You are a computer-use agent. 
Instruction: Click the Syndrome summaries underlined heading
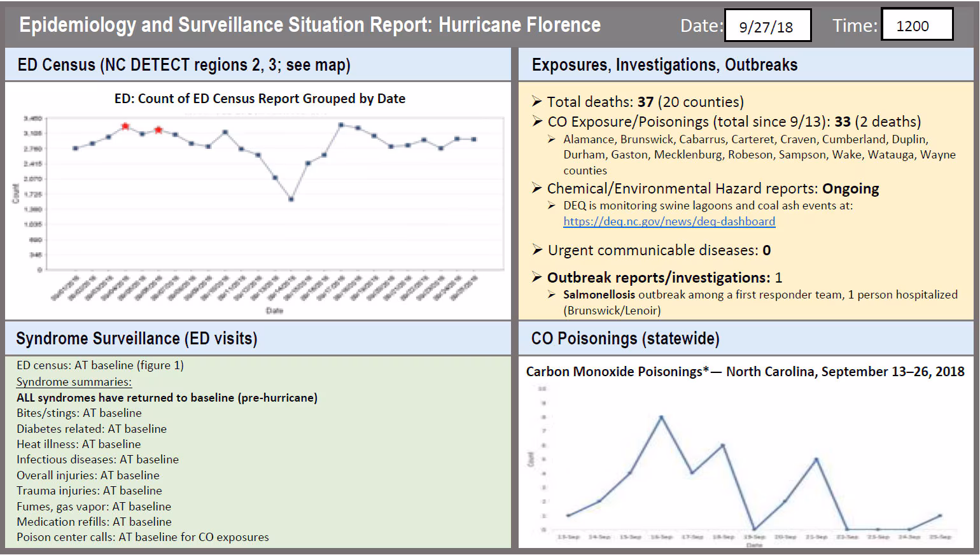click(x=73, y=381)
